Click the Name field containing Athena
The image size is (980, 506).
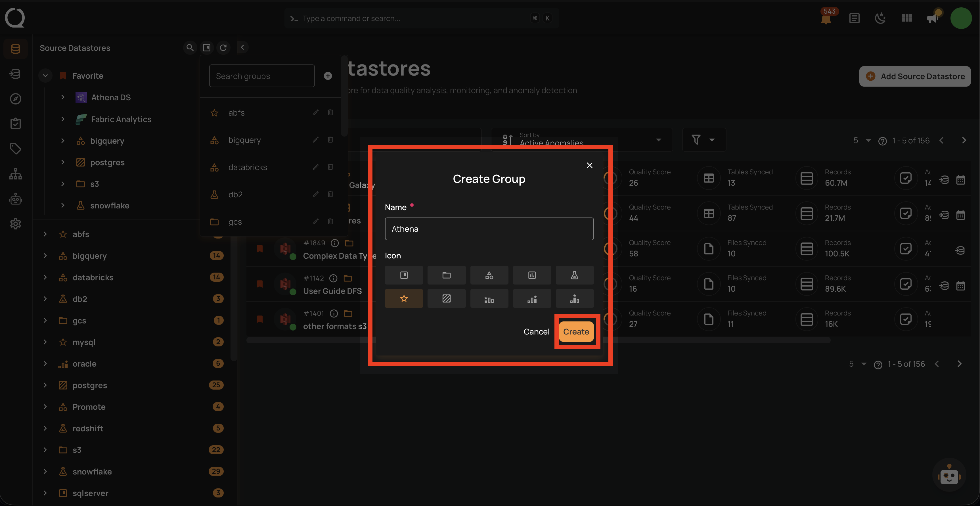point(489,229)
